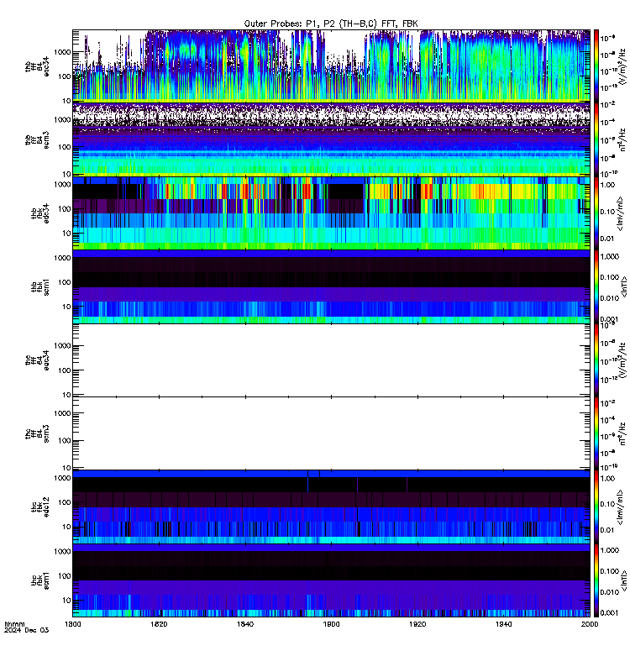This screenshot has height=672, width=630.
Task: Select the 2000 time axis tick label
Action: pos(590,624)
